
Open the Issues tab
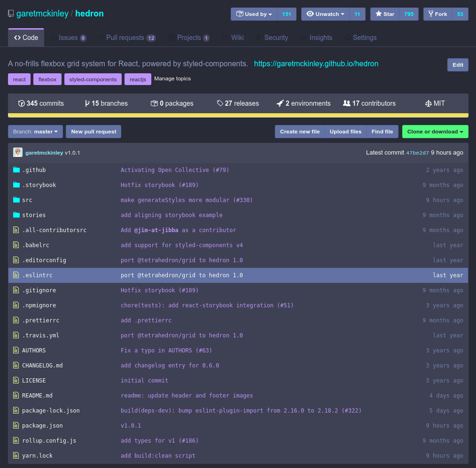click(x=68, y=38)
